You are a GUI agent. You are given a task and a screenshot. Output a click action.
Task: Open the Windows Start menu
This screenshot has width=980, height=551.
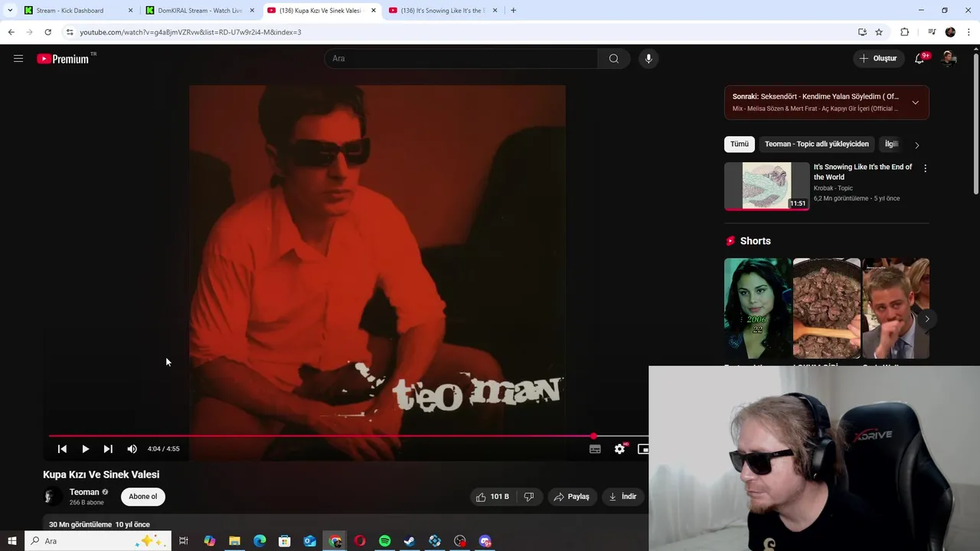pos(12,541)
